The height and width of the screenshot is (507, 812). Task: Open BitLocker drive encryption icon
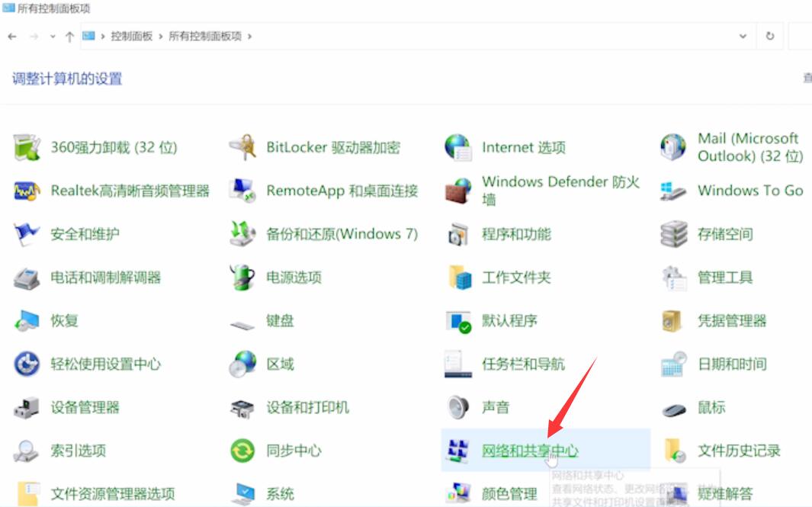242,147
